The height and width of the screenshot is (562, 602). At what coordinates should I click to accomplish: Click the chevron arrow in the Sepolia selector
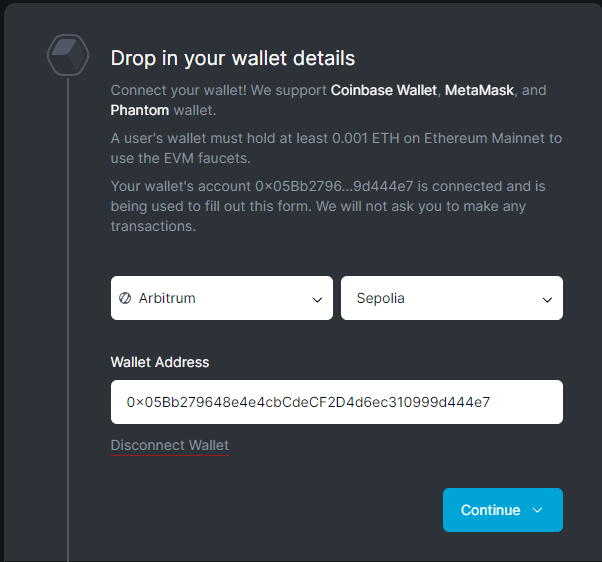point(547,299)
